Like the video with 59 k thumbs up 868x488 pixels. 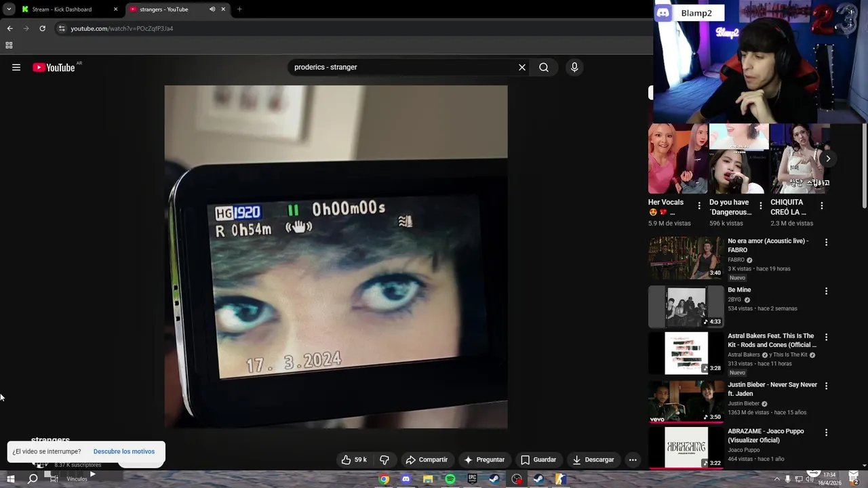click(x=355, y=460)
